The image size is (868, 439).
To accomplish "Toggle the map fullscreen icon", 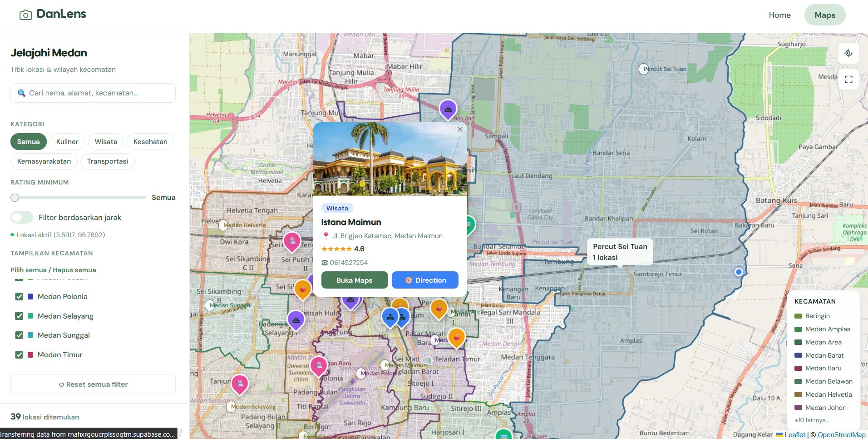I will coord(848,80).
